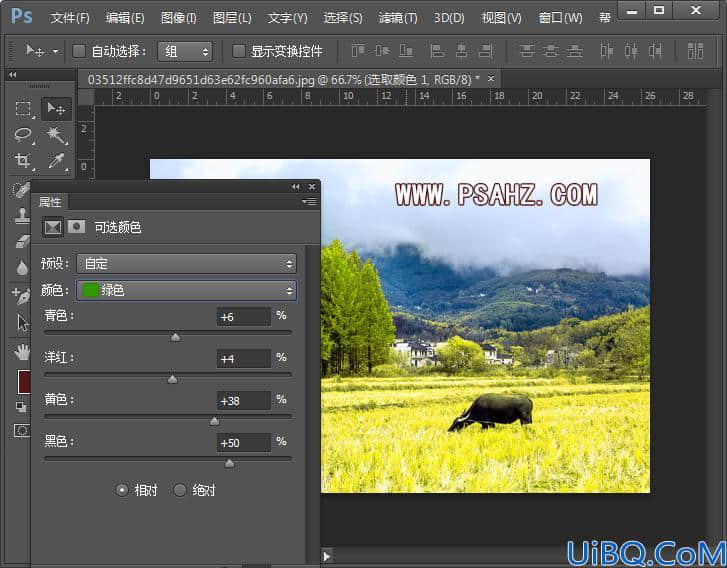Screen dimensions: 727x568
Task: Open the 滤镜(T) menu
Action: [398, 18]
